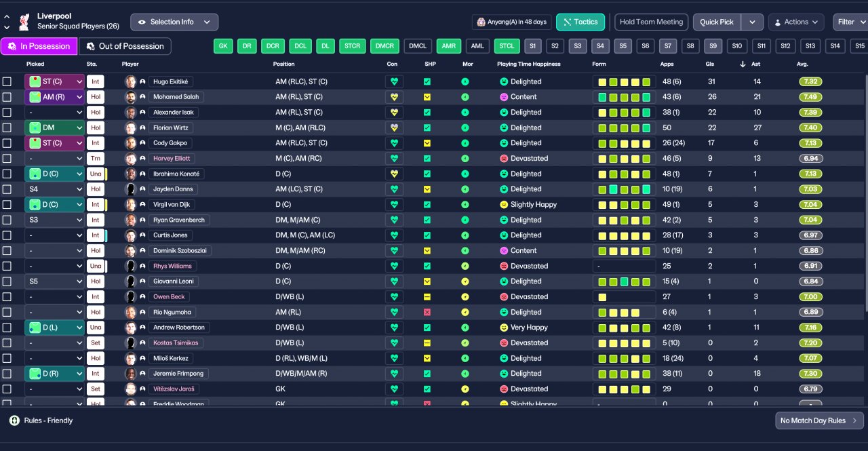Click Rio Ngumoha's red sharpness cross icon
868x451 pixels.
point(427,312)
